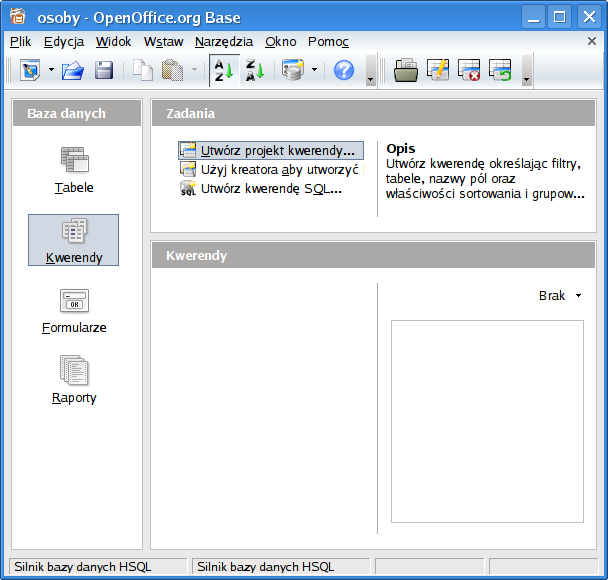Expand the standard toolbar overflow arrow
Screen dimensions: 608x580
[371, 71]
